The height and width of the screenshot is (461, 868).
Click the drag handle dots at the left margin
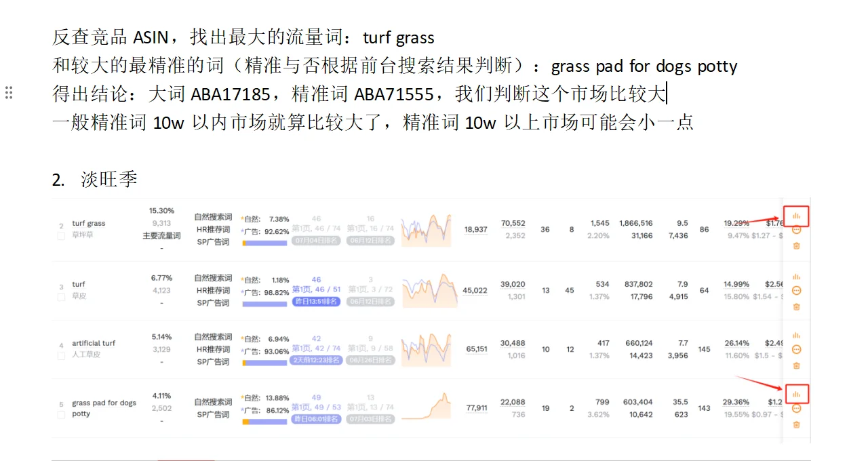coord(9,93)
